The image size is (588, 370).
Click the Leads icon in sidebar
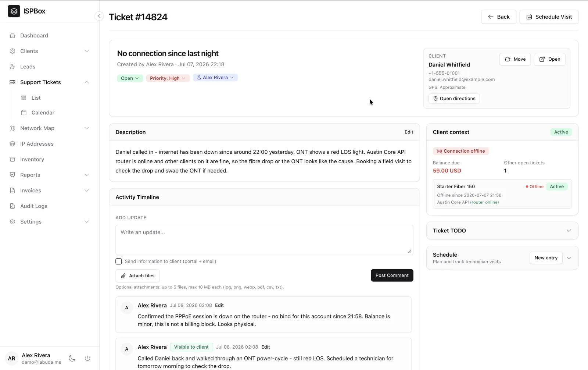[12, 67]
